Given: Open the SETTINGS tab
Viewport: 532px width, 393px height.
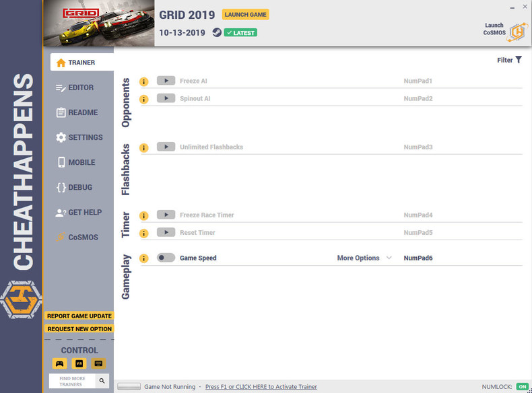Looking at the screenshot, I should click(79, 137).
